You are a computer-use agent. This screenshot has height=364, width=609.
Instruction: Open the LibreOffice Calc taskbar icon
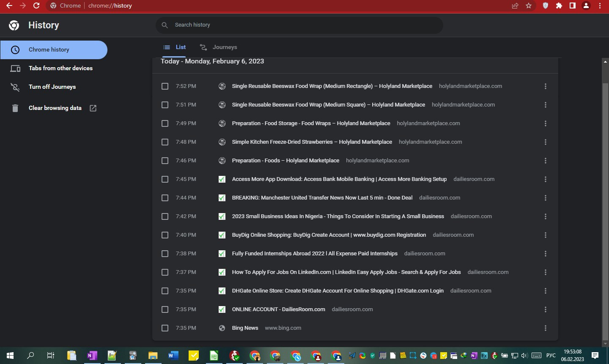pyautogui.click(x=214, y=356)
